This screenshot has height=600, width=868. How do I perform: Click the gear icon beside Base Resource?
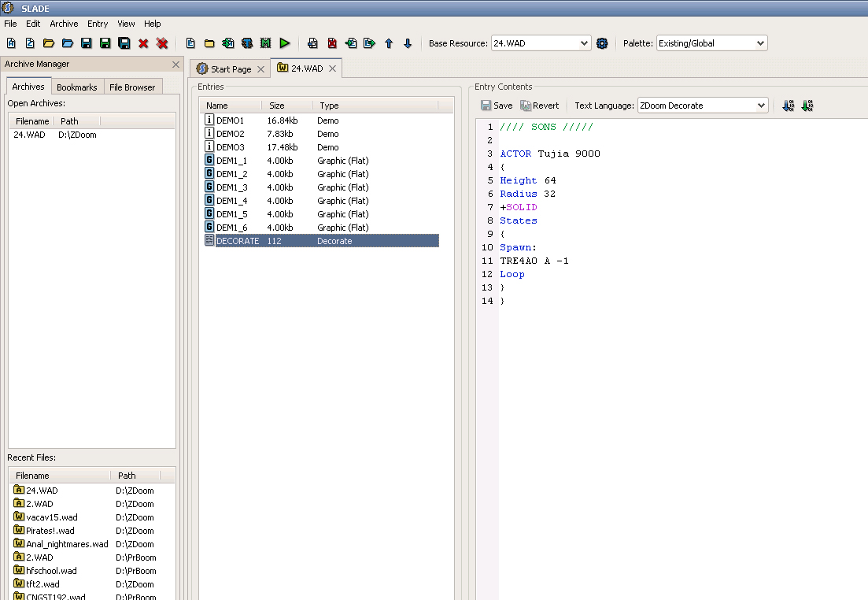tap(602, 43)
